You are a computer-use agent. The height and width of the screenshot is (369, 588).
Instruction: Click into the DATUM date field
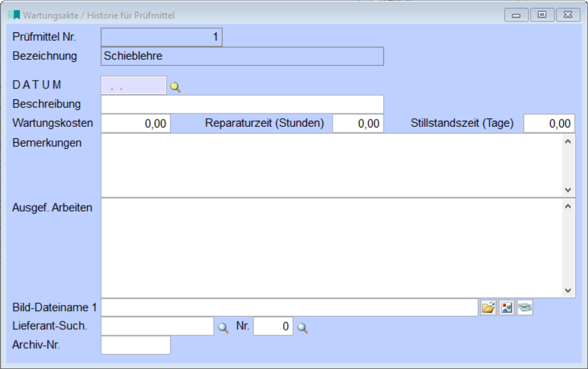(x=133, y=86)
